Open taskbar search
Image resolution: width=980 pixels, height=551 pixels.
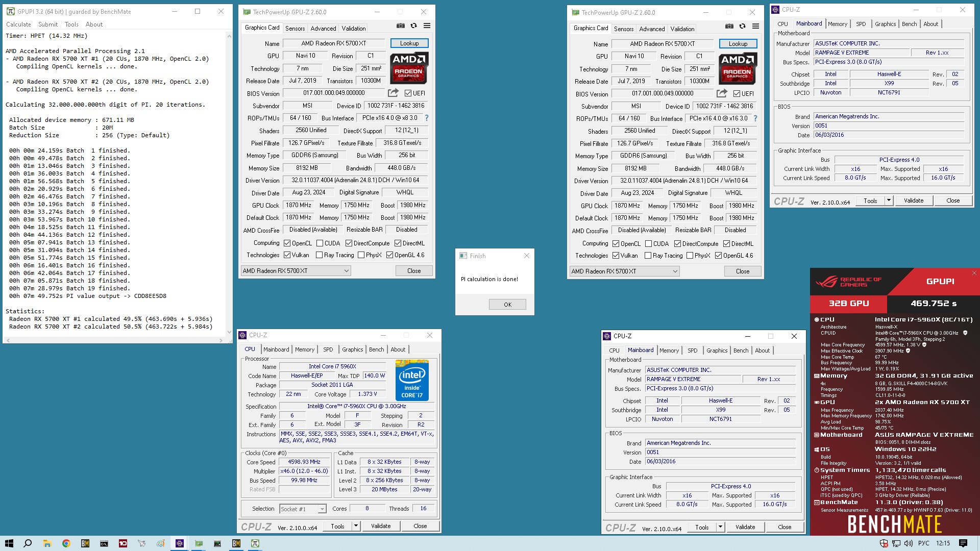[28, 543]
